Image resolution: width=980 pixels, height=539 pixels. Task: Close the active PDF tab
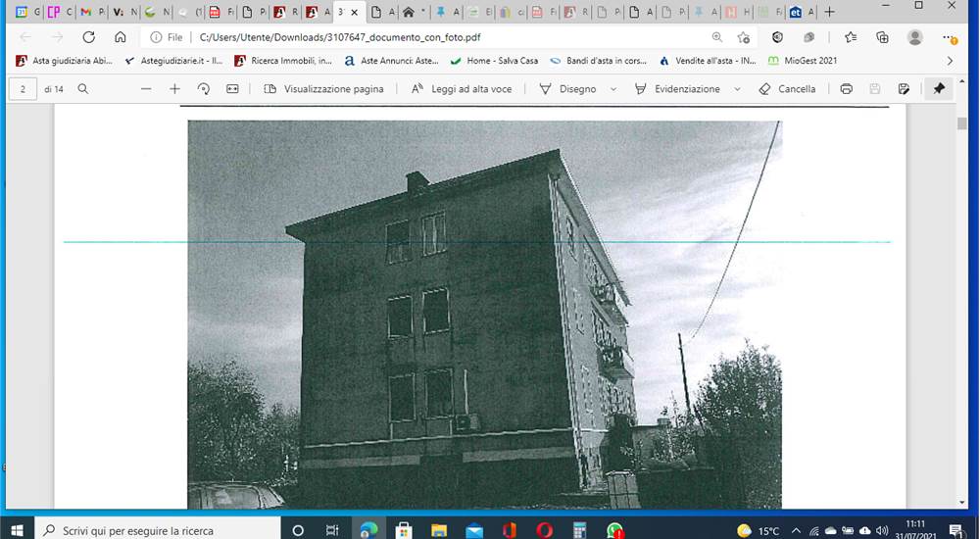coord(355,12)
